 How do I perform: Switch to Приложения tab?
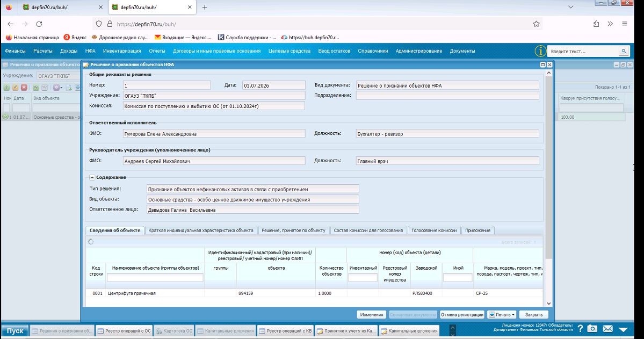(477, 230)
